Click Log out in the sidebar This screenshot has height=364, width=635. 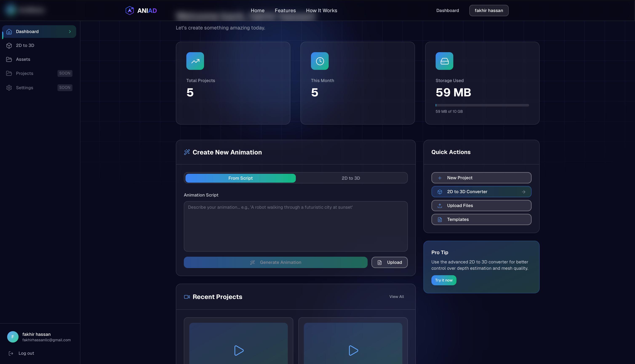point(26,353)
